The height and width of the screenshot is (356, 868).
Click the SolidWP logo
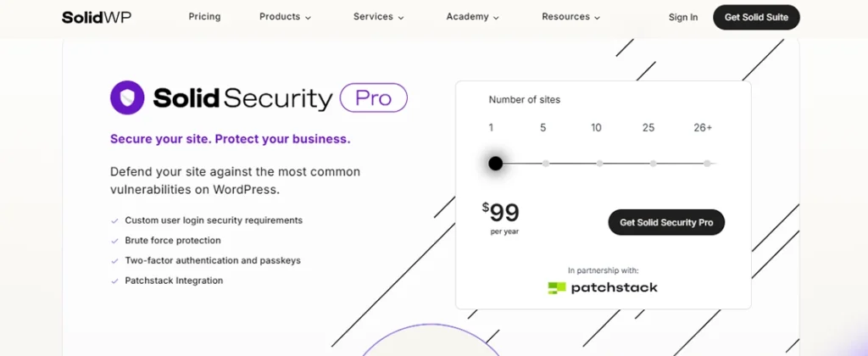97,17
